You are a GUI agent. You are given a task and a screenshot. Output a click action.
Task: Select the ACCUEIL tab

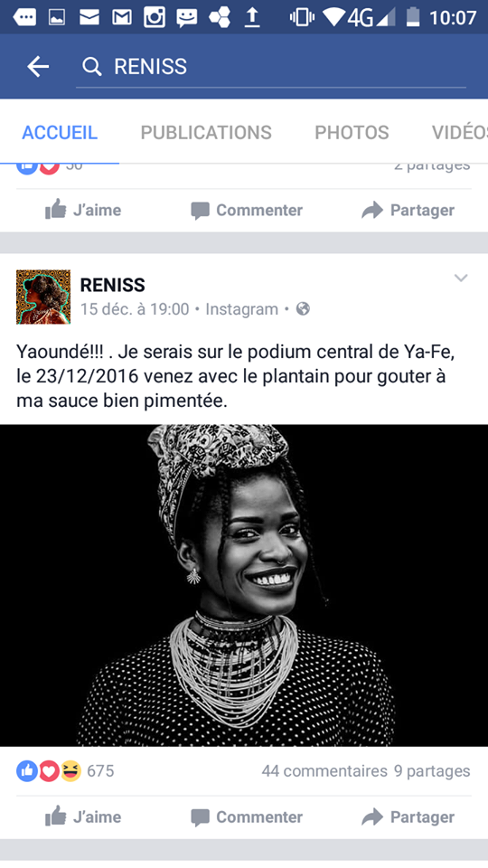pyautogui.click(x=60, y=132)
